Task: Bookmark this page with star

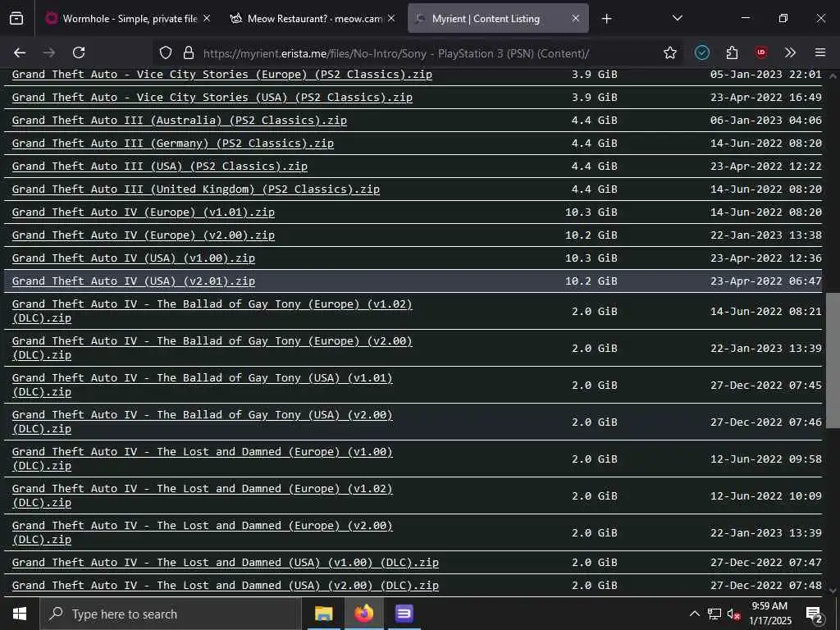Action: (669, 52)
